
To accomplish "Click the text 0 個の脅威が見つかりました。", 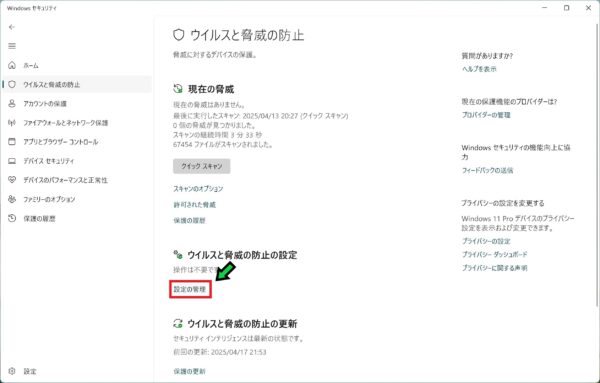I will 215,125.
